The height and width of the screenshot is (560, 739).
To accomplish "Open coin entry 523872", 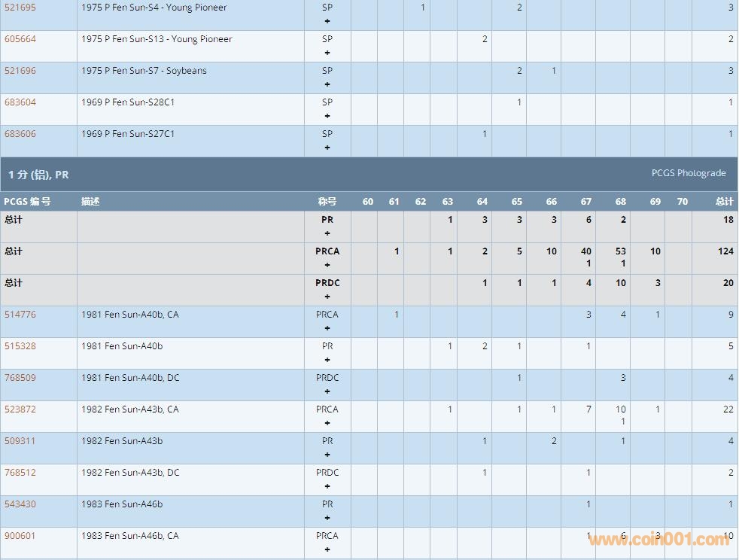I will point(20,409).
